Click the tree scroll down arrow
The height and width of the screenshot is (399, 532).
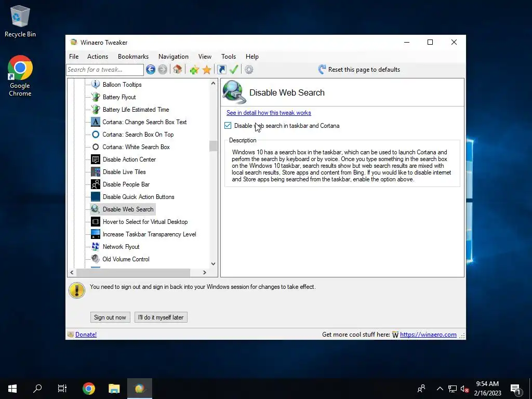click(x=213, y=263)
